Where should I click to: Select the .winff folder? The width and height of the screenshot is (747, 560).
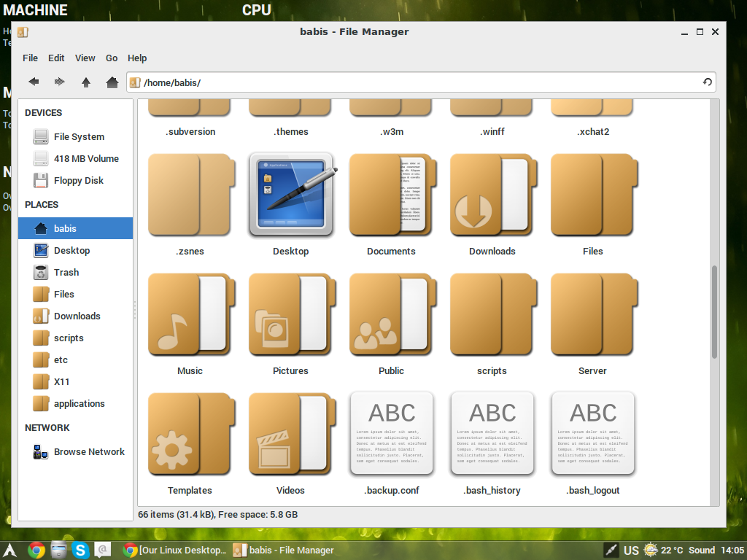click(492, 118)
